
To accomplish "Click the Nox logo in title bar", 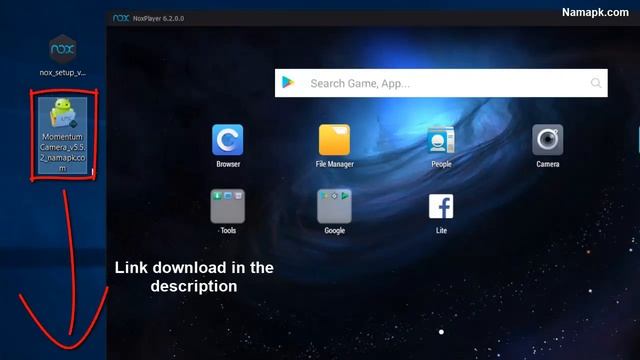I will coord(121,18).
